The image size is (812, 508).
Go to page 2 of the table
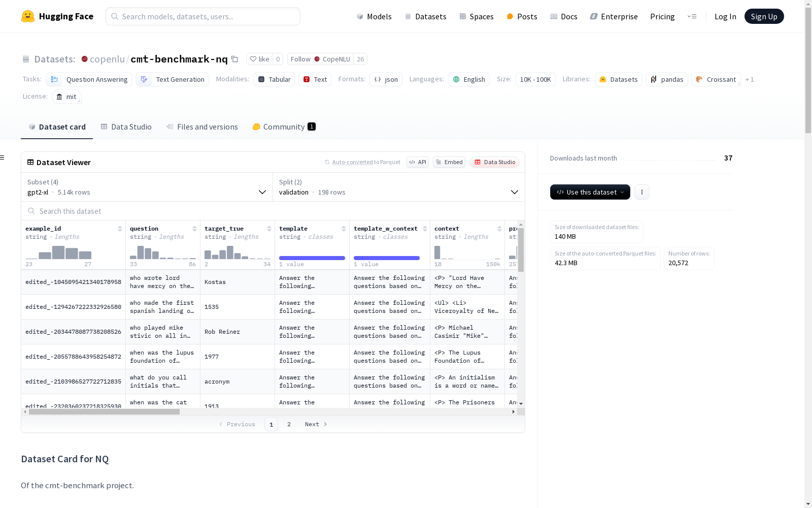(289, 424)
